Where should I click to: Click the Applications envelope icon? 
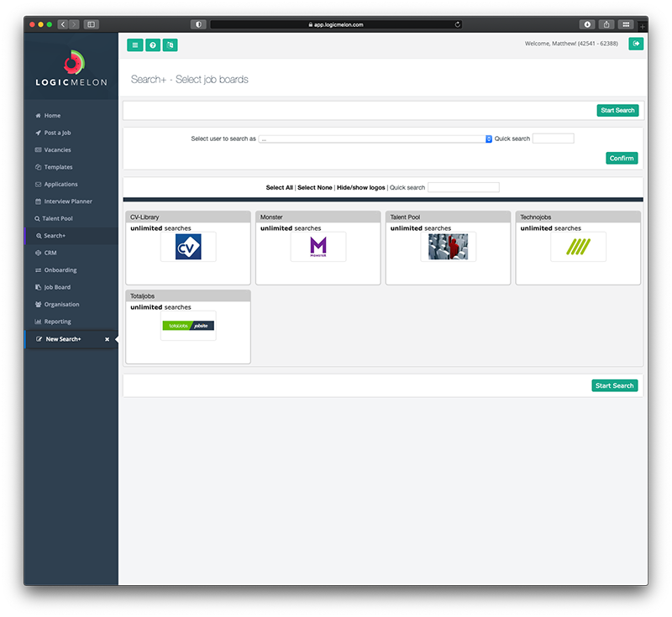[x=38, y=184]
